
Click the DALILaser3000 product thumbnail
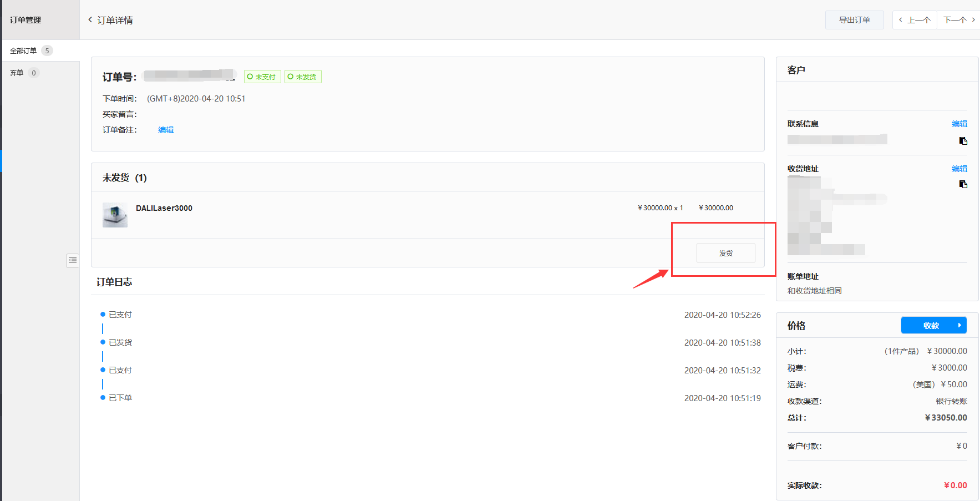click(115, 215)
